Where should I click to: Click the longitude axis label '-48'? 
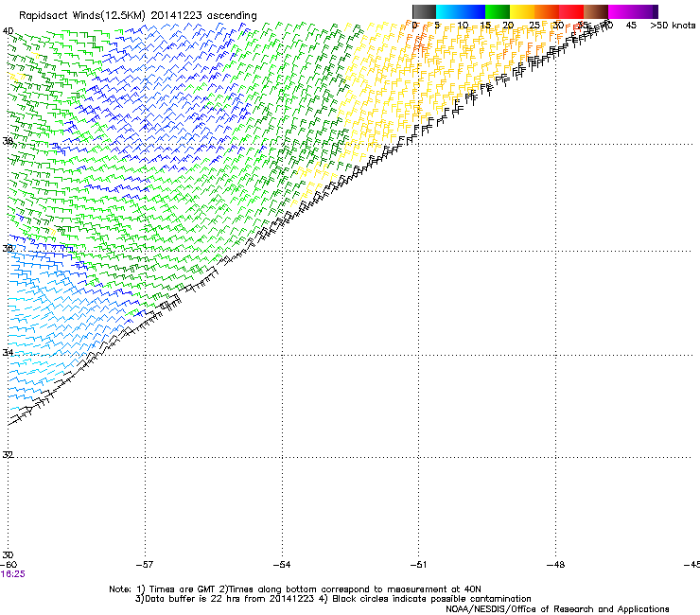(x=556, y=565)
